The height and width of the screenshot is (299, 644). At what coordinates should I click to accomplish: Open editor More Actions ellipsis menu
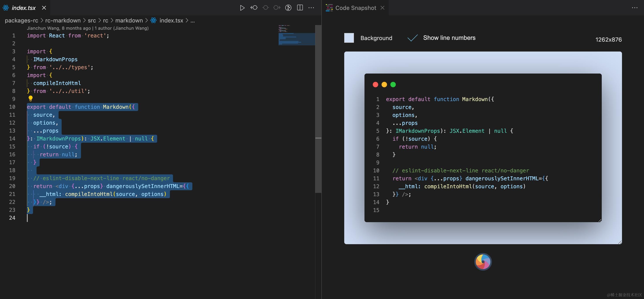point(311,8)
